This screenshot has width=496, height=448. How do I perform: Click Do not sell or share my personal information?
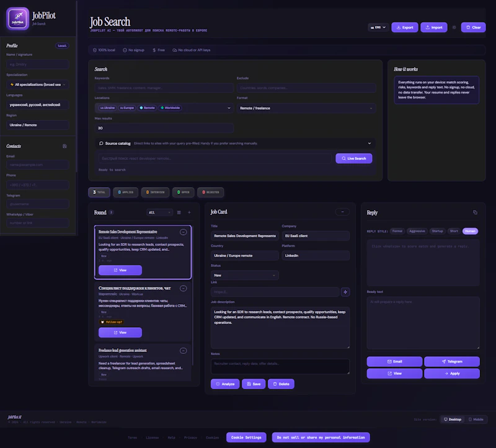pyautogui.click(x=321, y=437)
